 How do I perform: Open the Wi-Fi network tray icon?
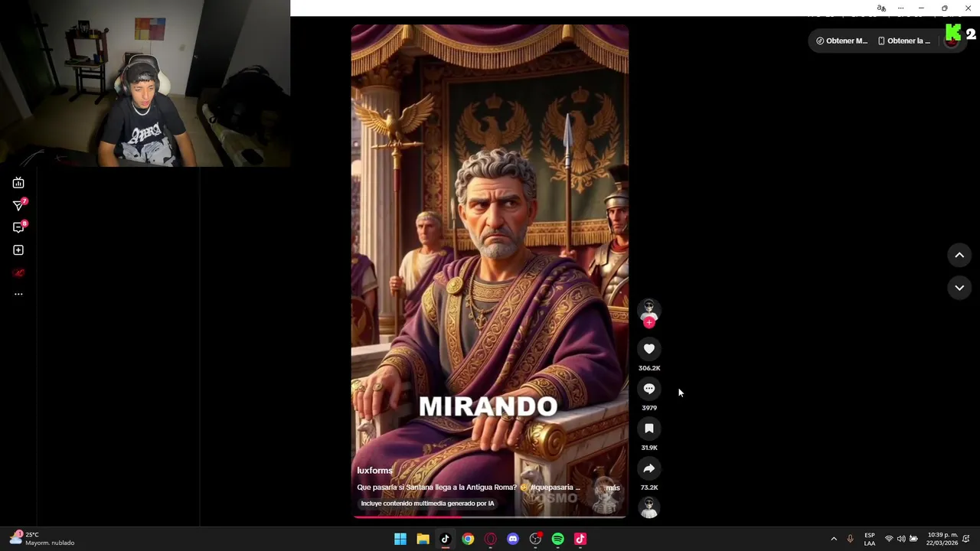point(889,539)
